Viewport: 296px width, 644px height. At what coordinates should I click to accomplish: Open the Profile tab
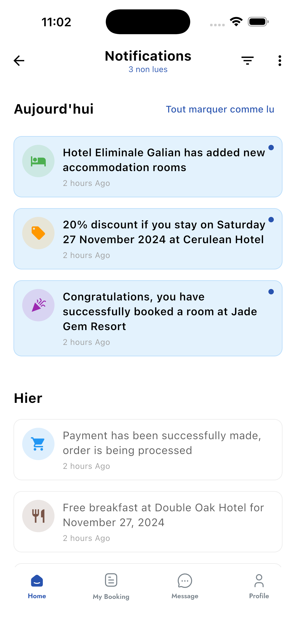pyautogui.click(x=259, y=586)
